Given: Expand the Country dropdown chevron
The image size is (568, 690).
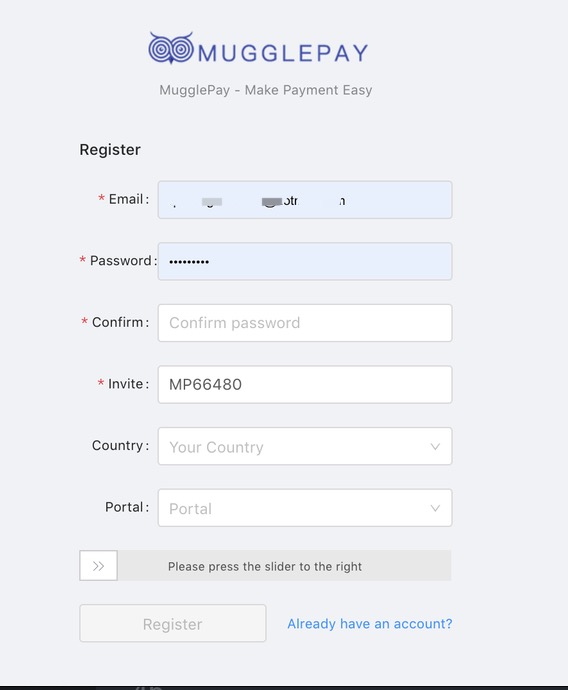Looking at the screenshot, I should pos(435,447).
